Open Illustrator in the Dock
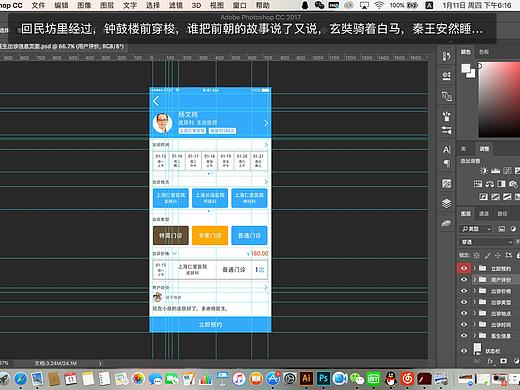Image resolution: width=520 pixels, height=390 pixels. (306, 378)
